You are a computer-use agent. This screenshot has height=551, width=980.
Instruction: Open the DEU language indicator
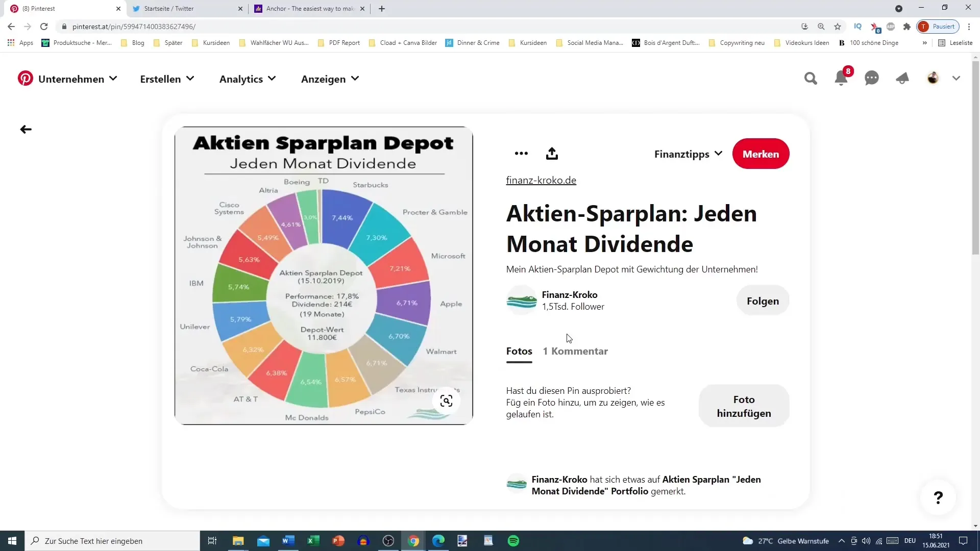point(910,541)
